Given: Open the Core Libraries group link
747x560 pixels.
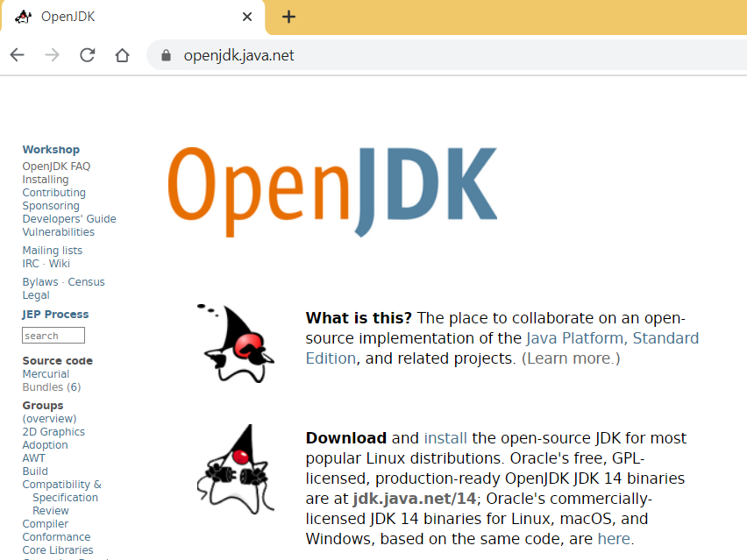Looking at the screenshot, I should pyautogui.click(x=58, y=550).
